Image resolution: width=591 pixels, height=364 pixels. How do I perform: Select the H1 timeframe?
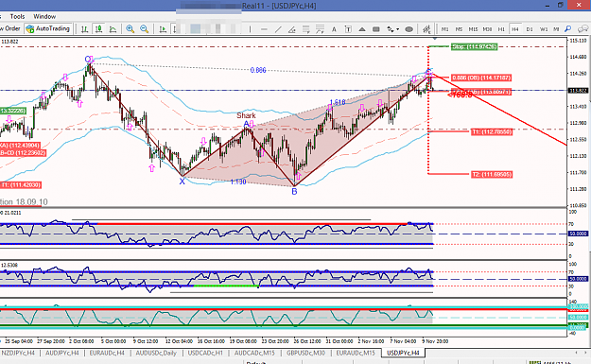(x=501, y=29)
